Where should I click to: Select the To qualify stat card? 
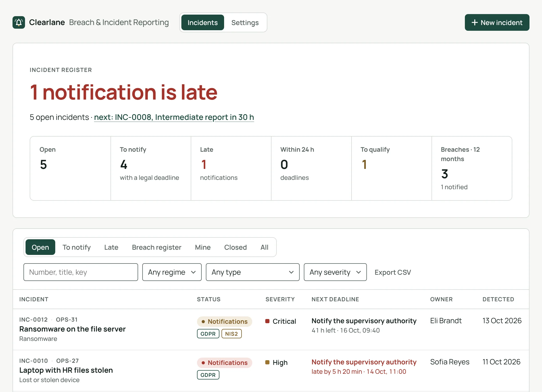[x=391, y=168]
